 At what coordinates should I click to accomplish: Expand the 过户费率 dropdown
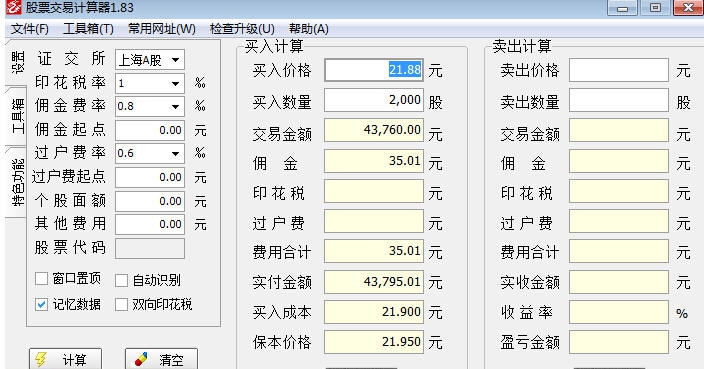click(x=176, y=154)
